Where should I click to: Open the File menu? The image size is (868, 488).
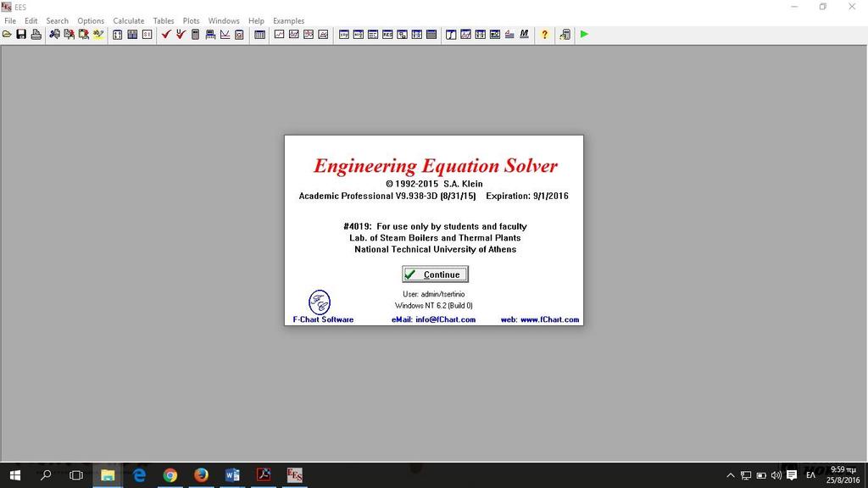pos(10,20)
